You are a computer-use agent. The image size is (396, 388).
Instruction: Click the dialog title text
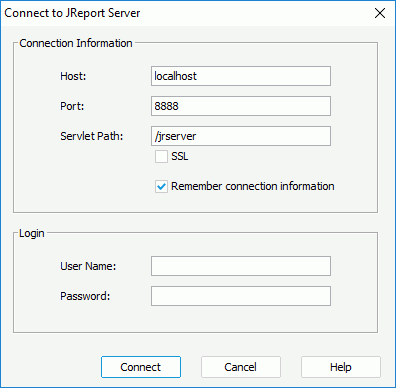[72, 13]
